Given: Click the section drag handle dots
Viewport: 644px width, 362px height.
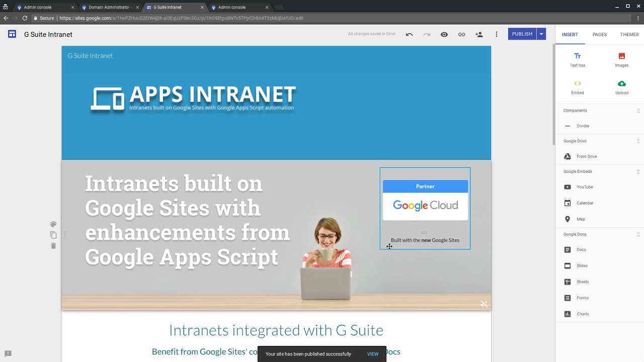Looking at the screenshot, I should (64, 235).
